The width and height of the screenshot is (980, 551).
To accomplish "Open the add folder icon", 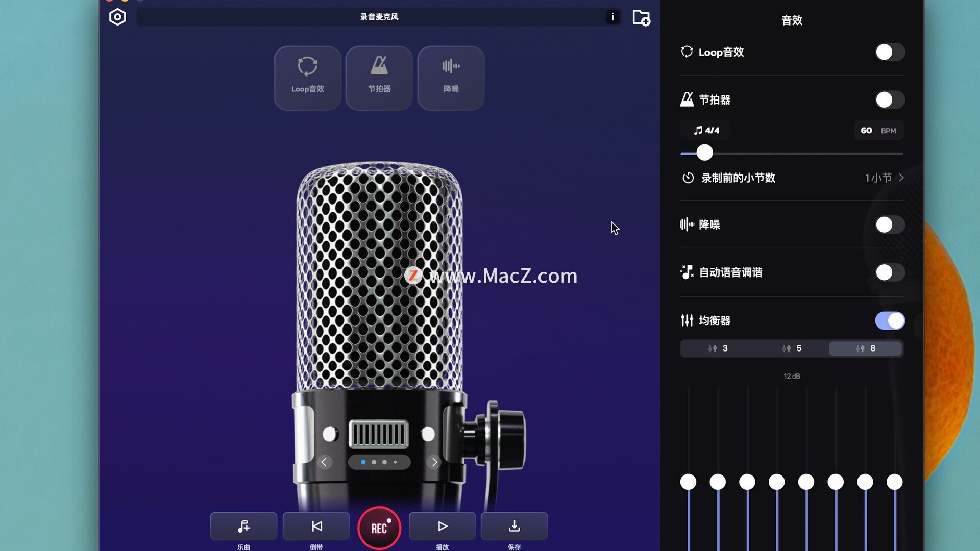I will pos(641,18).
